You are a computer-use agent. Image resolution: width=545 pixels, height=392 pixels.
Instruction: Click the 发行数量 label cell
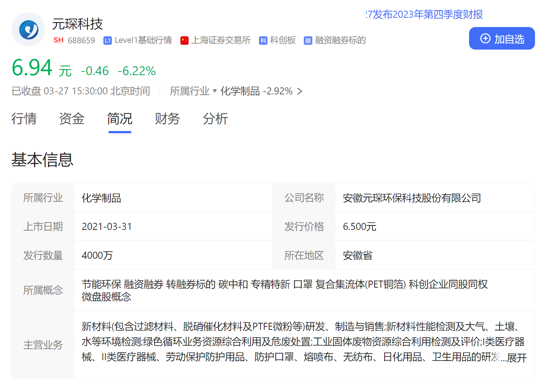(x=43, y=255)
